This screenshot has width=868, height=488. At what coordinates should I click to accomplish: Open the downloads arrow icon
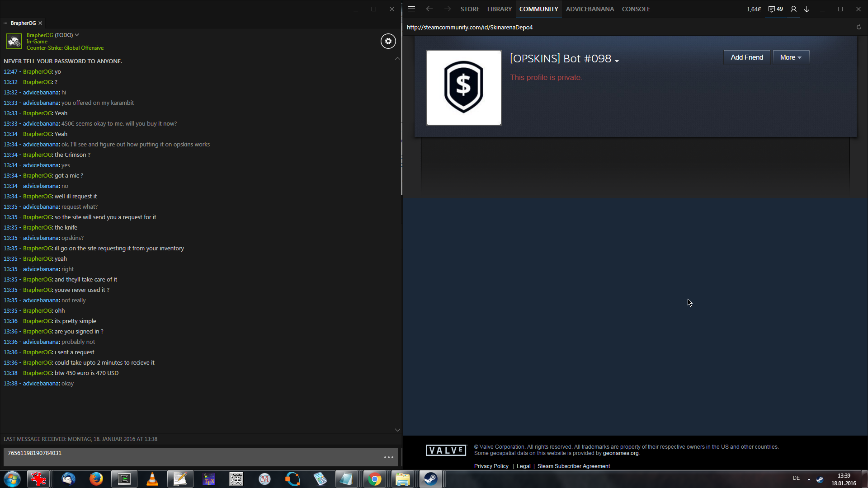(x=807, y=9)
